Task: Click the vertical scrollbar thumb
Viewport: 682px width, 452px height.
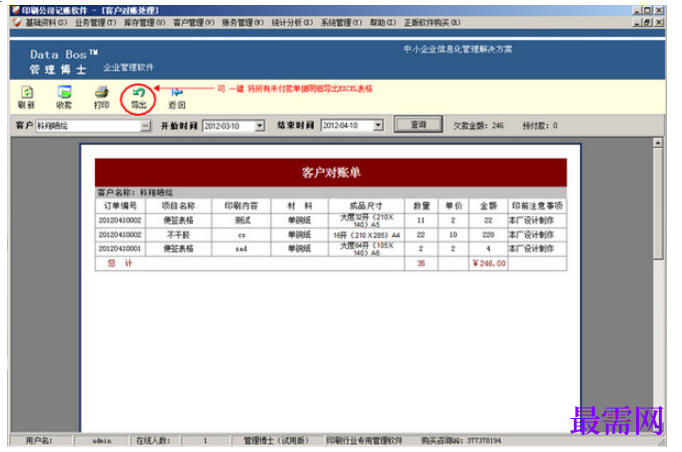Action: 658,204
